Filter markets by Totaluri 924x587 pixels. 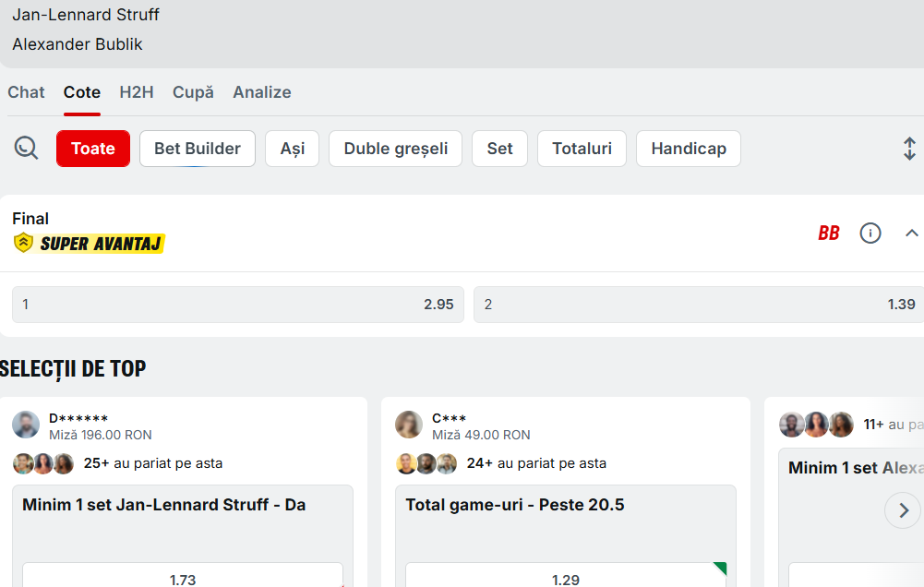582,149
